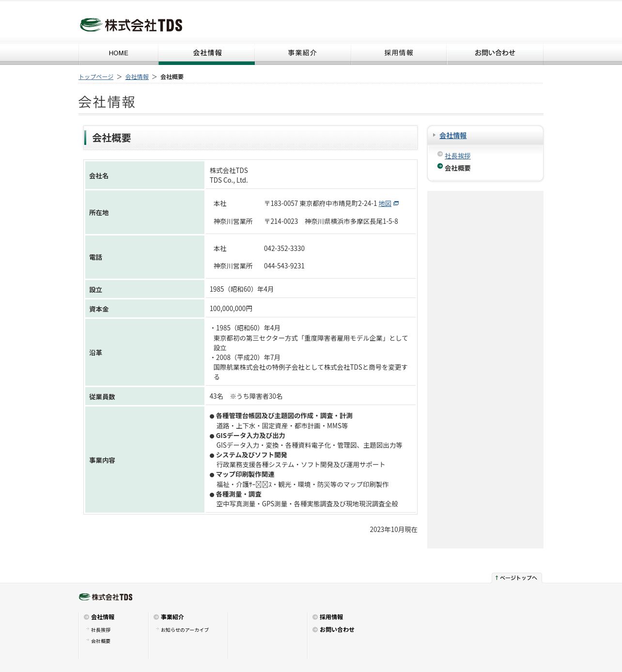Follow the トップページ breadcrumb link

tap(96, 77)
